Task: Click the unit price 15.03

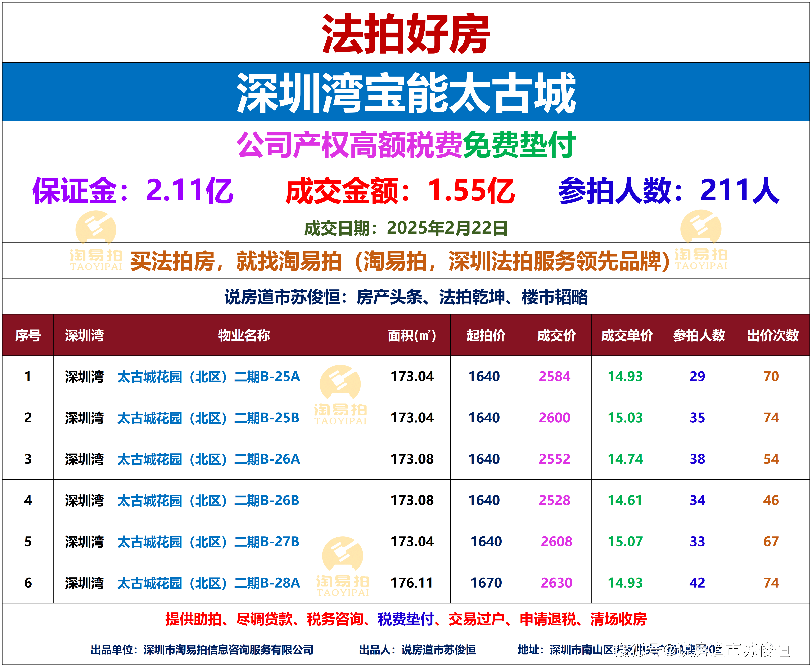Action: point(625,418)
